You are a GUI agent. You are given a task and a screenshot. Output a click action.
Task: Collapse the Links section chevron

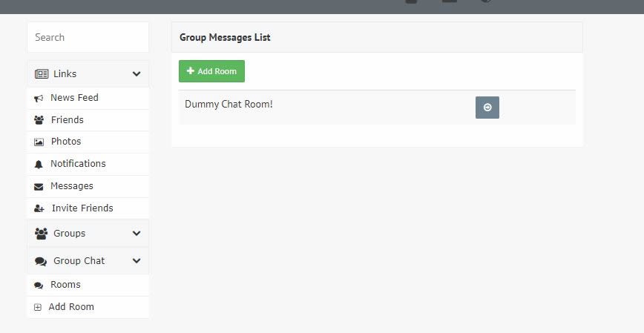137,74
